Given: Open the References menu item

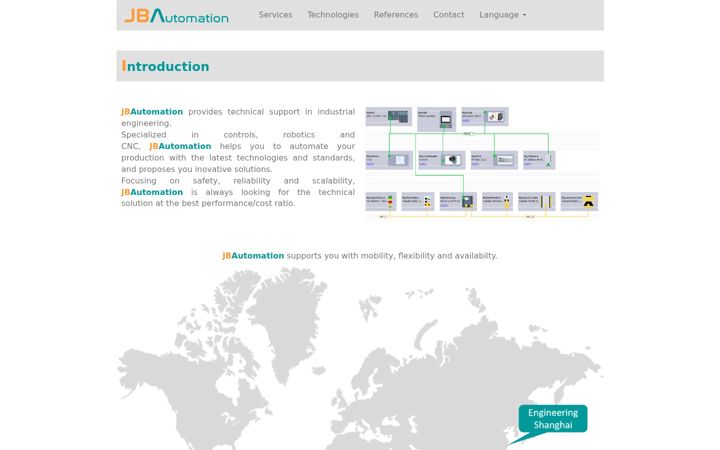Looking at the screenshot, I should point(396,15).
